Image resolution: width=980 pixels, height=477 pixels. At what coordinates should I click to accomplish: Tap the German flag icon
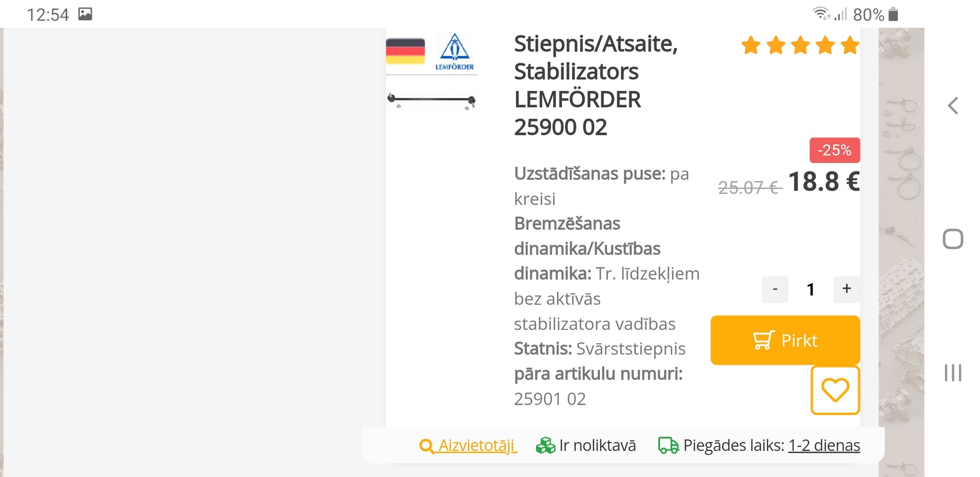coord(405,51)
